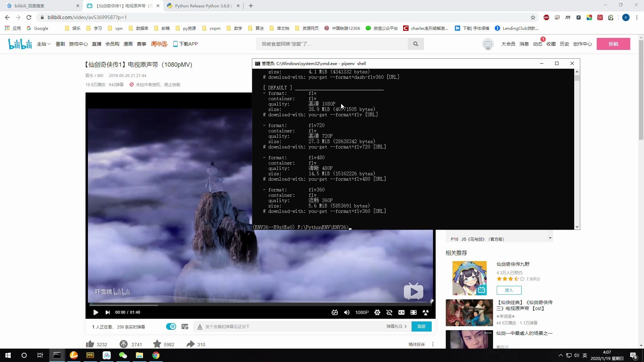Open the 中国铁路12306 bookmark
Viewport: 644px width, 362px height.
point(342,28)
